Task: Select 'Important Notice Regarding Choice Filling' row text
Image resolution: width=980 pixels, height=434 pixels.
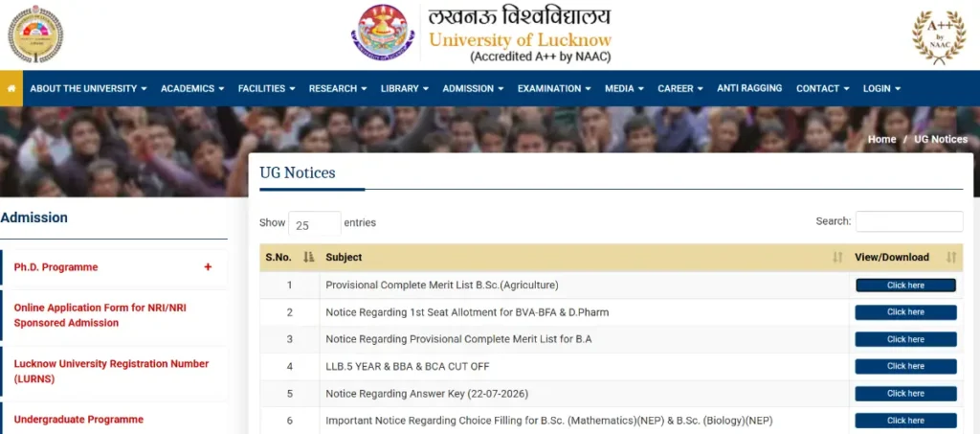Action: click(x=549, y=421)
